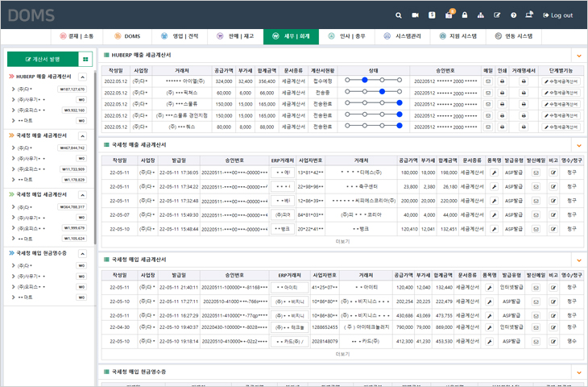Click 2028148079 business number cell
This screenshot has width=588, height=387.
click(x=325, y=342)
